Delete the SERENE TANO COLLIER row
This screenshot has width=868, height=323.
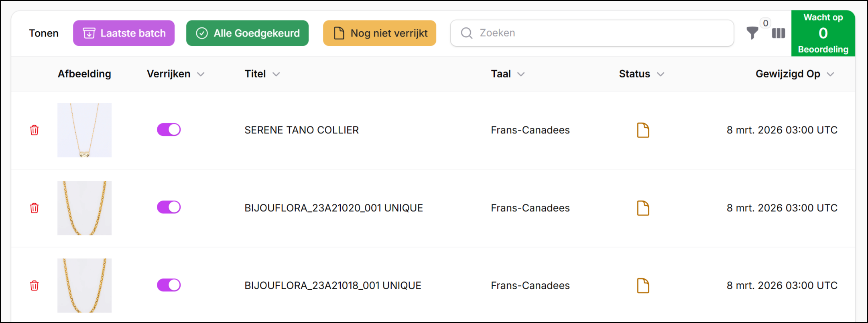35,130
